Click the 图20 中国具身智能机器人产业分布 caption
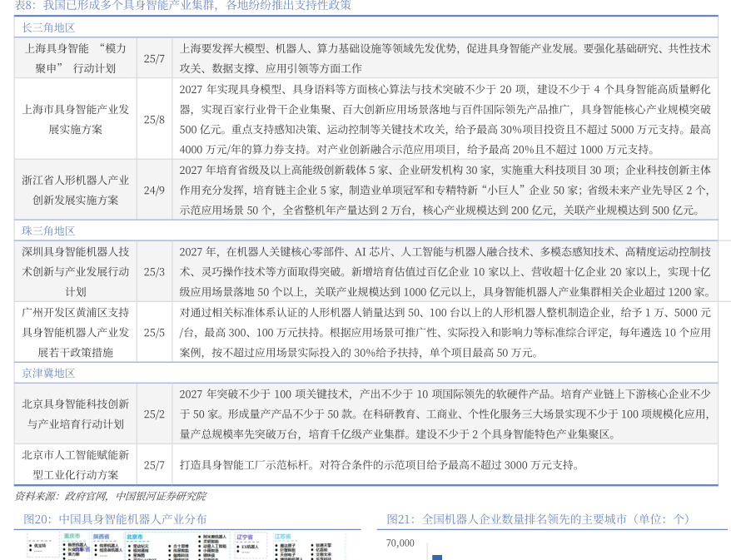Image resolution: width=731 pixels, height=560 pixels. (x=115, y=518)
